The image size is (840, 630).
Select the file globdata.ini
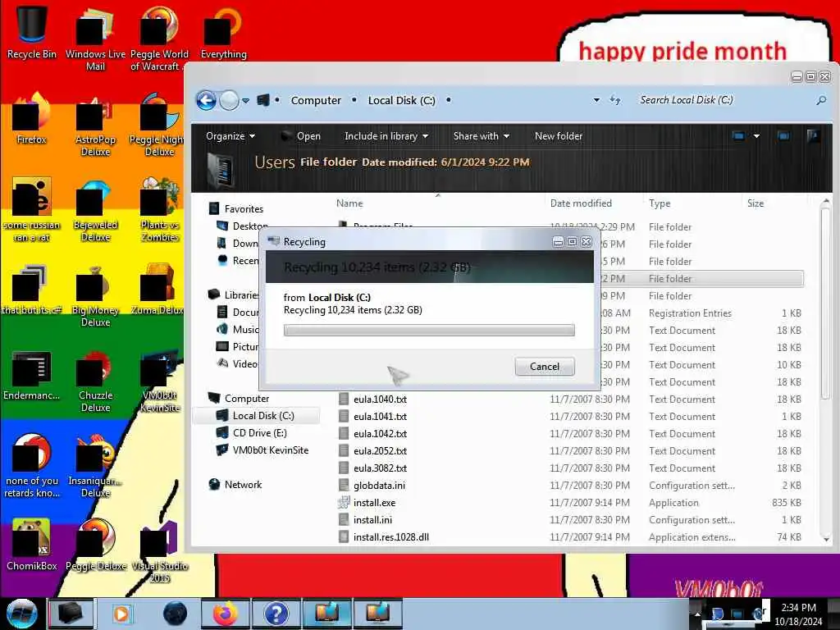tap(379, 486)
